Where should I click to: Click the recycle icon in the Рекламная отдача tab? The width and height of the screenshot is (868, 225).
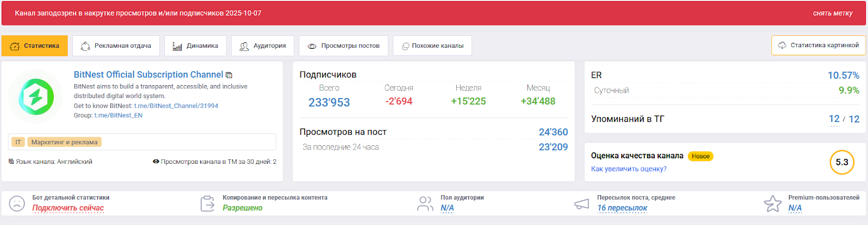(85, 47)
